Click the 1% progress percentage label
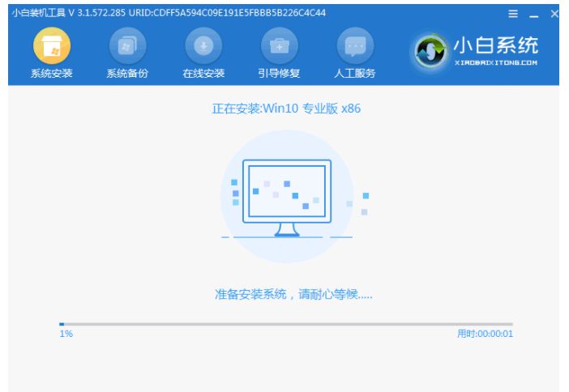The width and height of the screenshot is (569, 392). coord(66,334)
